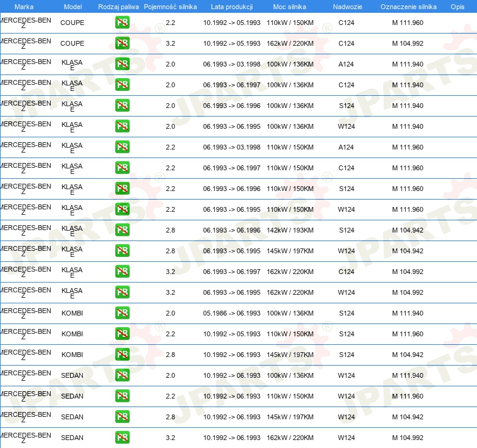Click the fuel icon for KLASA E 2.0 A124
The image size is (477, 448).
122,64
